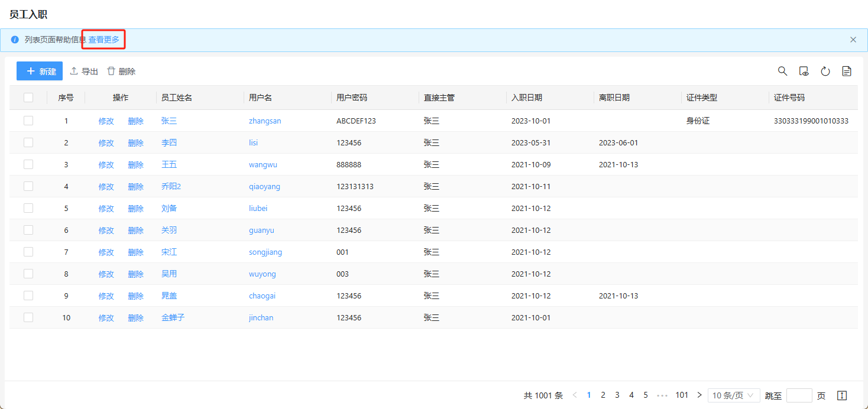Close the help information banner
This screenshot has width=868, height=409.
click(x=853, y=40)
